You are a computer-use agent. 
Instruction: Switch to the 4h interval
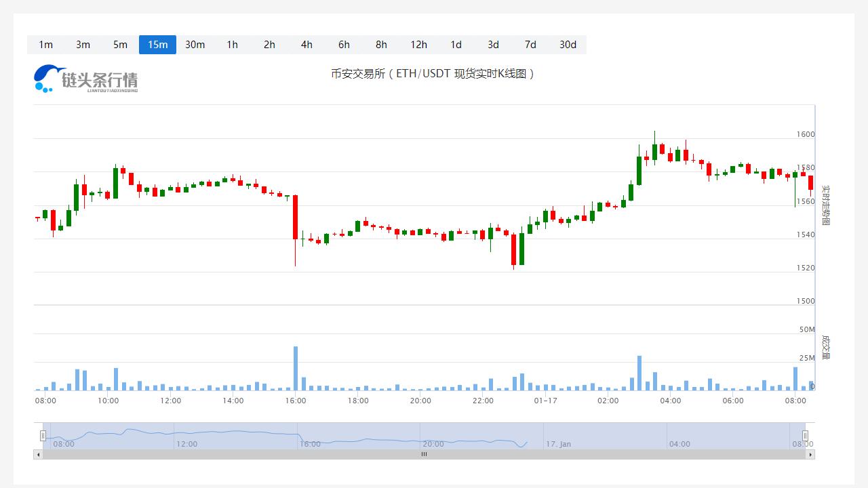point(307,45)
